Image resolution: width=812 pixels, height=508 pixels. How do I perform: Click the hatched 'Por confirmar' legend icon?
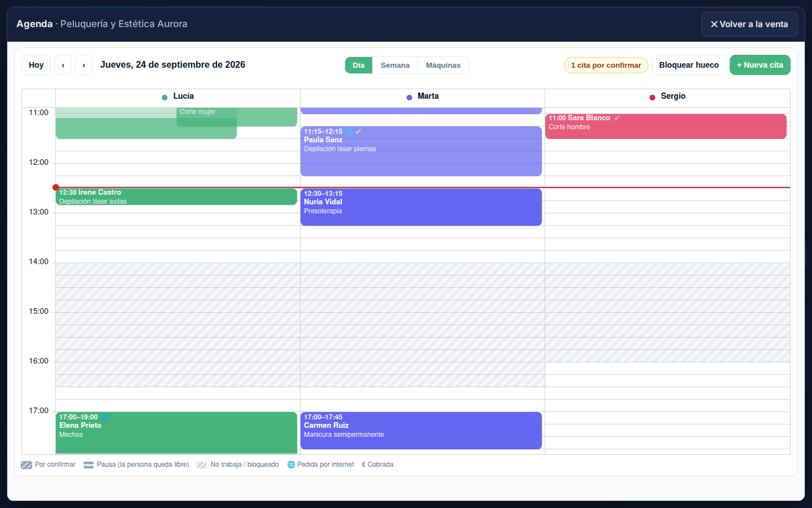coord(27,465)
